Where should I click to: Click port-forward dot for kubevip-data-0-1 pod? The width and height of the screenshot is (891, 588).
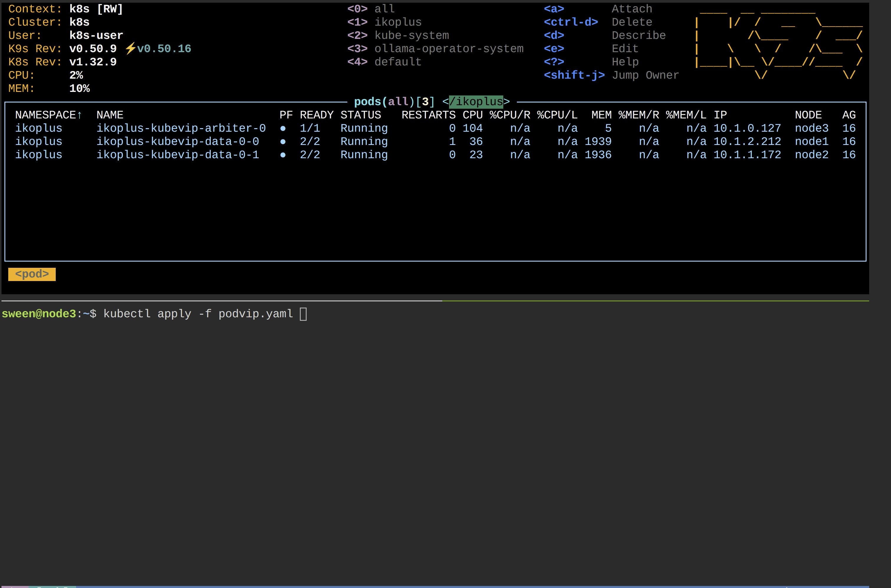[283, 155]
